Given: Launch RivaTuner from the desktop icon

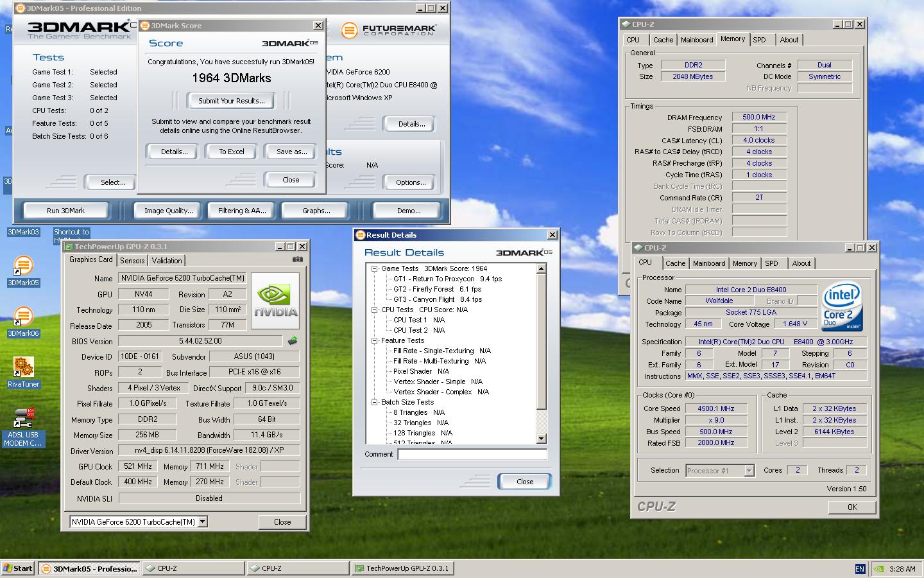Looking at the screenshot, I should 23,367.
